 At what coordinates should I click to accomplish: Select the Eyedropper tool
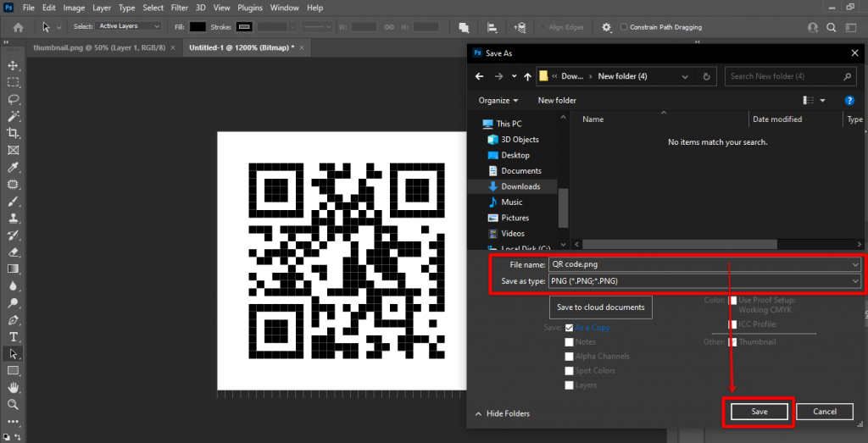[x=14, y=167]
